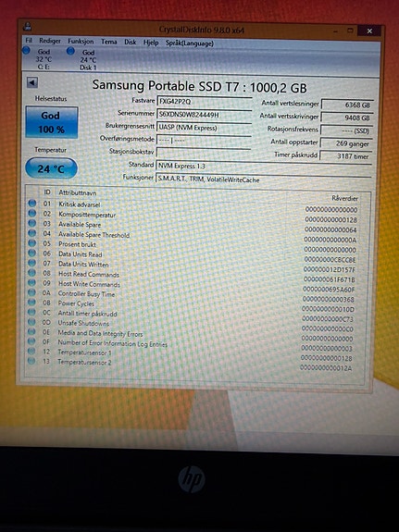This screenshot has width=399, height=532.
Task: Open the Tema menu
Action: tap(109, 42)
